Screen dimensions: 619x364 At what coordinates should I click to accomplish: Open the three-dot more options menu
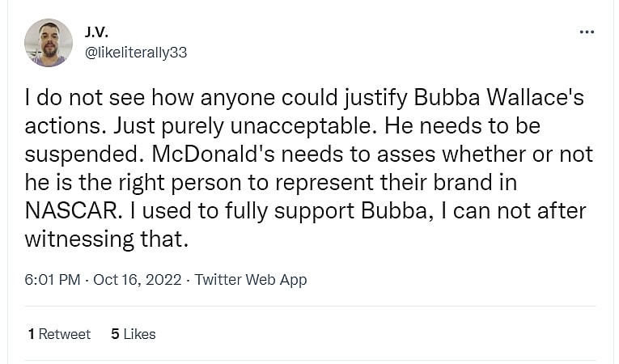587,32
